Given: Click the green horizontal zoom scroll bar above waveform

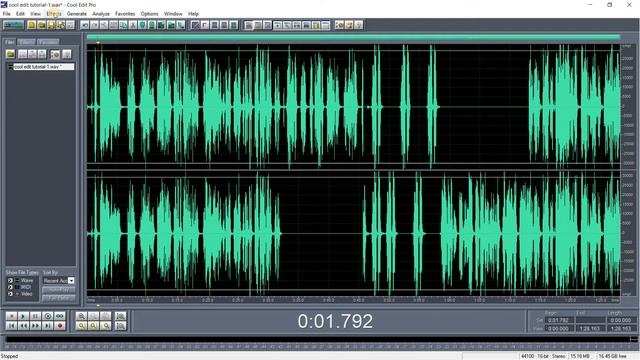Looking at the screenshot, I should [353, 37].
